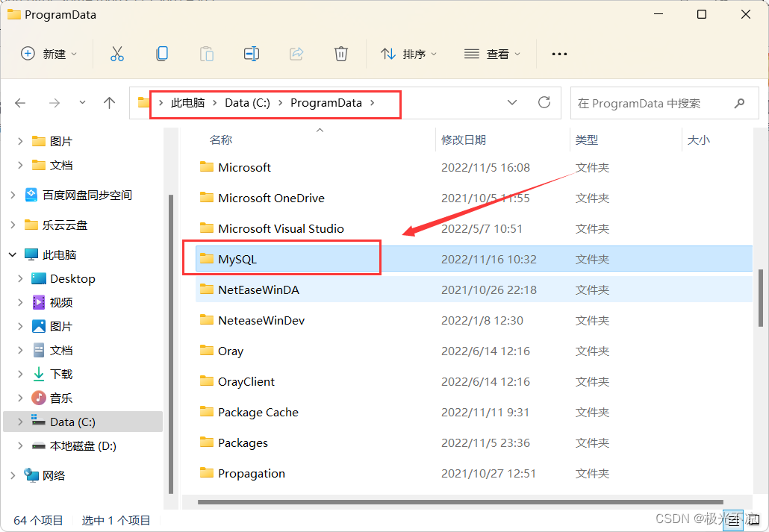Click the Copy icon in the toolbar
The height and width of the screenshot is (532, 769).
(161, 53)
